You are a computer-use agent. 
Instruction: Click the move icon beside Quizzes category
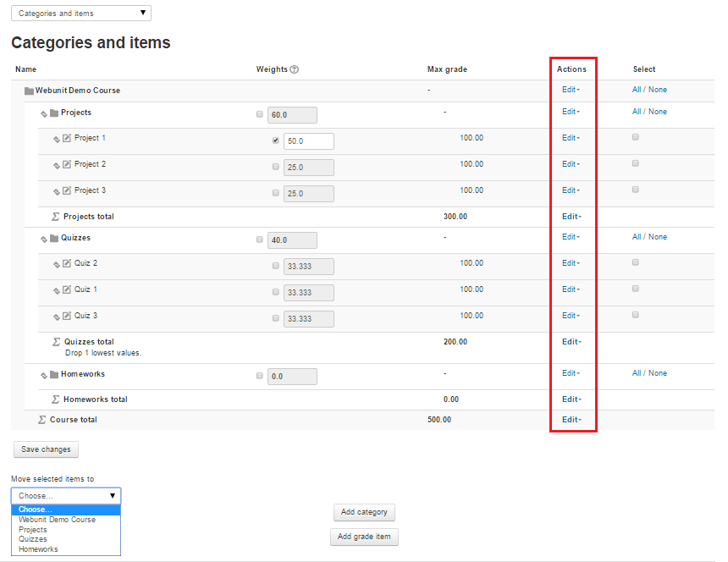click(x=44, y=239)
